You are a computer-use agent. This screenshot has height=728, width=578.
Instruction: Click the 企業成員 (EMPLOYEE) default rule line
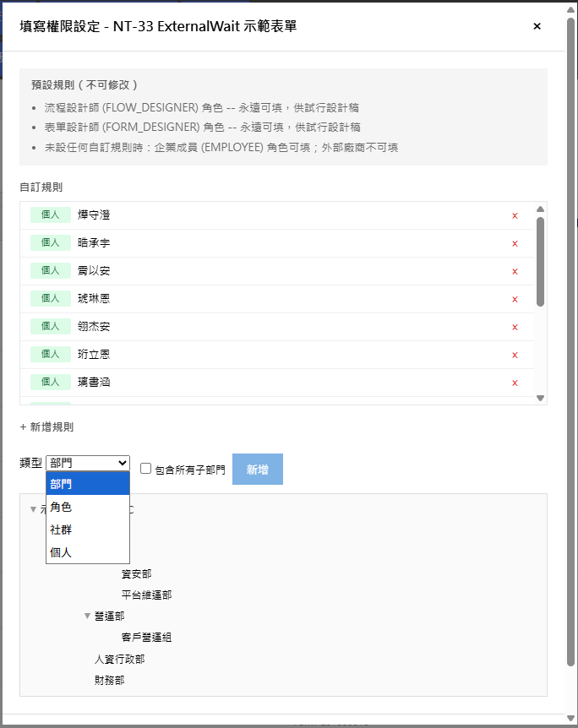click(221, 148)
